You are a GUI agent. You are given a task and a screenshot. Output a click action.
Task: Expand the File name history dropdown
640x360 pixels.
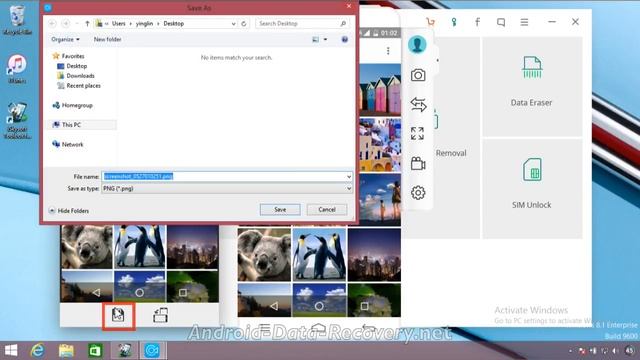point(349,177)
